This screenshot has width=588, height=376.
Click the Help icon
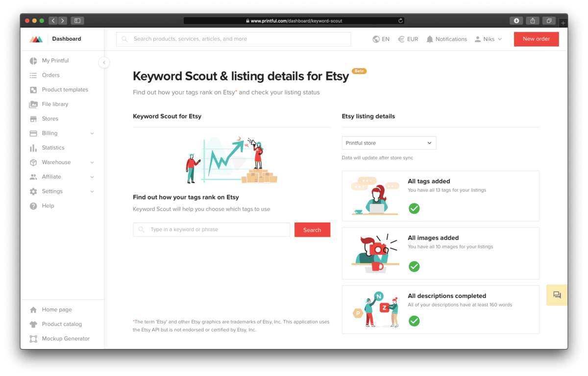[x=33, y=205]
